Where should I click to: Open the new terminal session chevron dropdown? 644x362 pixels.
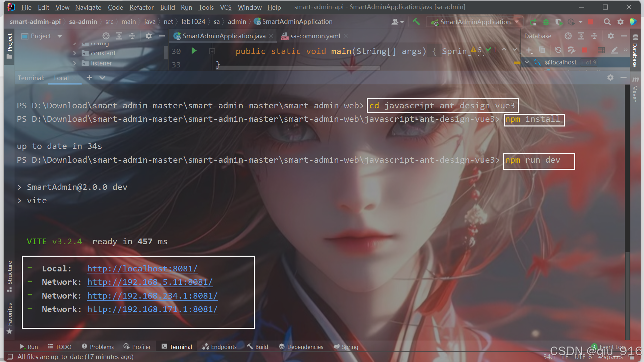[102, 77]
